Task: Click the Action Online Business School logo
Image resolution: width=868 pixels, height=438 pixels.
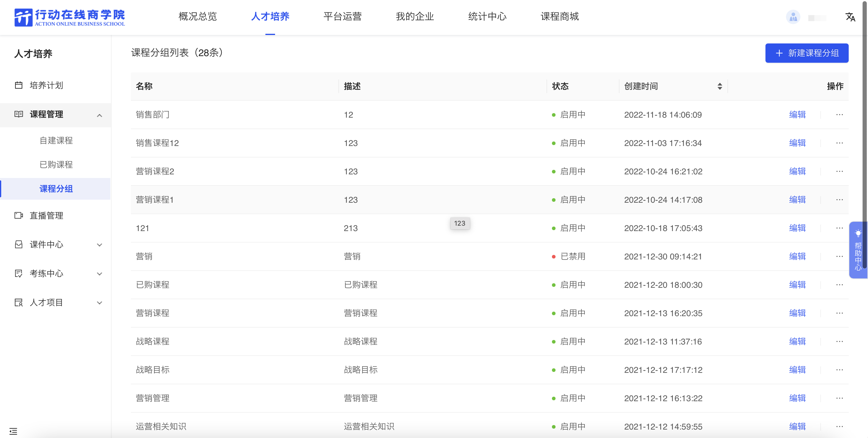Action: pyautogui.click(x=70, y=17)
